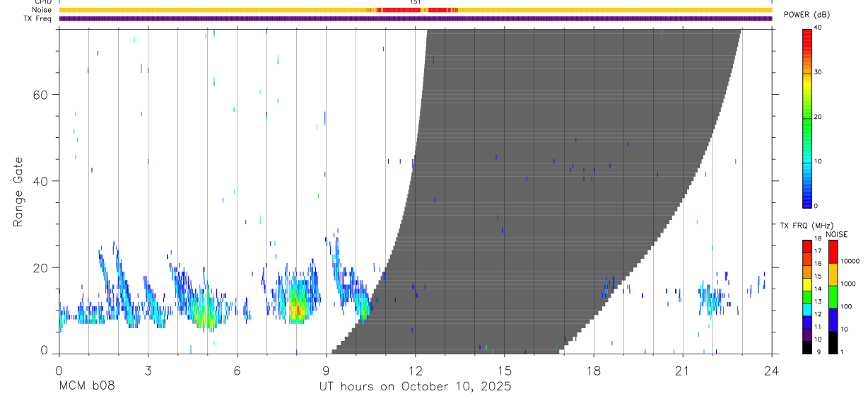Click the '14' label in TX FRQ legend

coord(817,289)
